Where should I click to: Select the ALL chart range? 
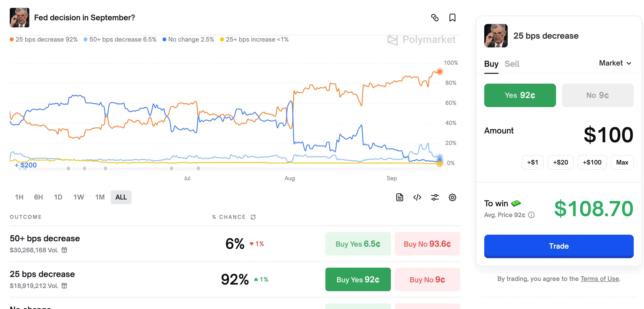pyautogui.click(x=121, y=197)
